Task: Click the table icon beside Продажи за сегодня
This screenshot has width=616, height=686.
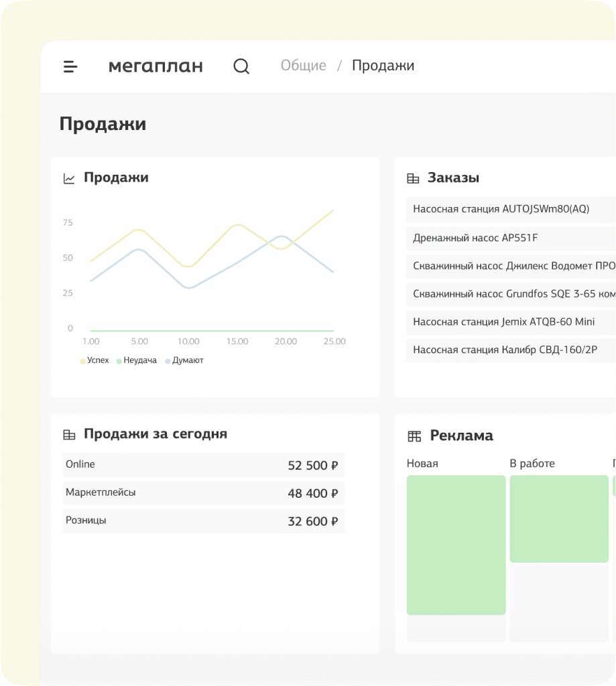Action: tap(69, 435)
